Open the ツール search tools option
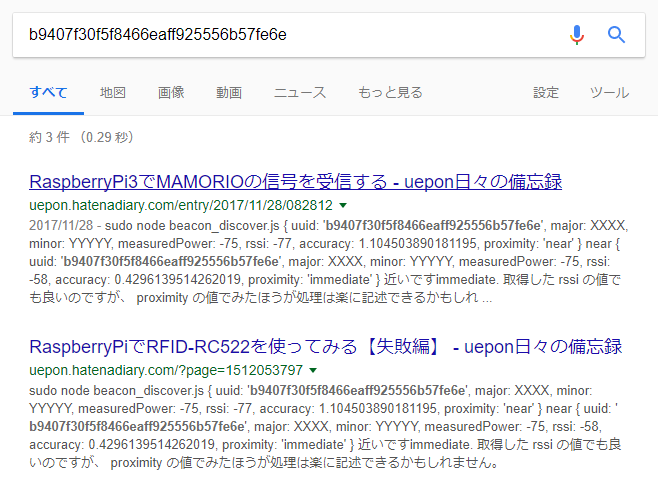Screen dimensions: 658x492 609,93
